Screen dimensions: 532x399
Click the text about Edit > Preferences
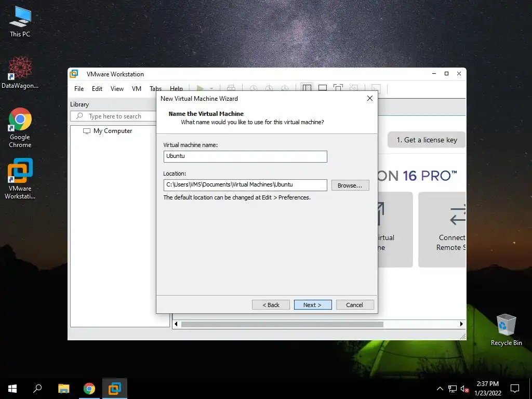point(237,197)
